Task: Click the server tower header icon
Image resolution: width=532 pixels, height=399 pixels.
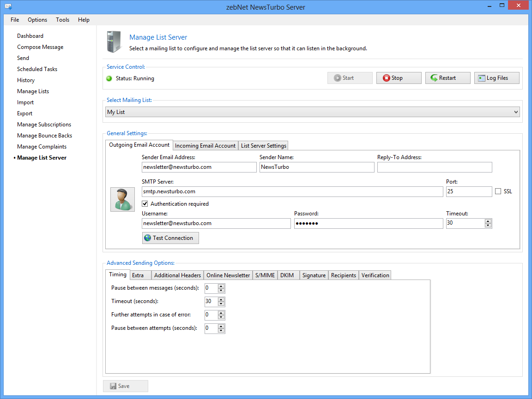Action: [x=114, y=42]
